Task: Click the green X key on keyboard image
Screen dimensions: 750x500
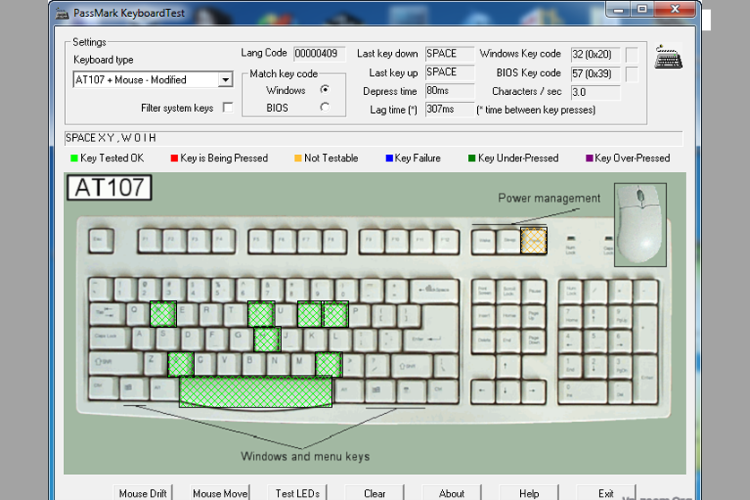Action: pyautogui.click(x=181, y=364)
